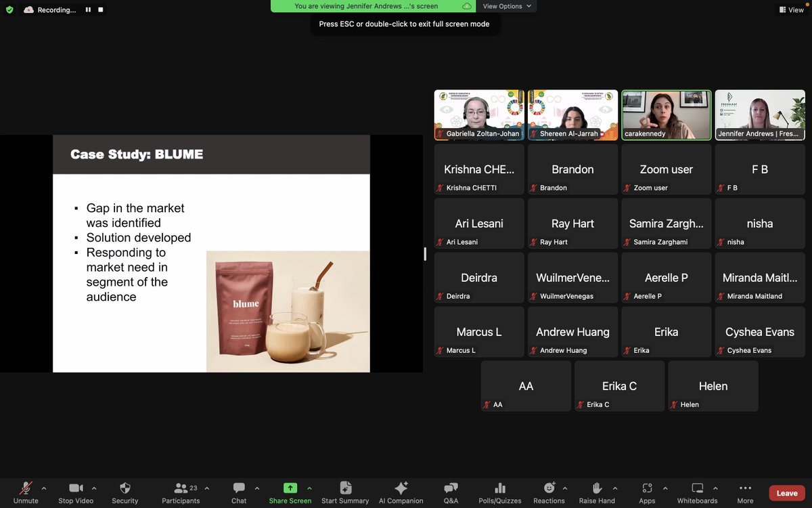Click 'Gap in the market' bullet text

tap(135, 208)
